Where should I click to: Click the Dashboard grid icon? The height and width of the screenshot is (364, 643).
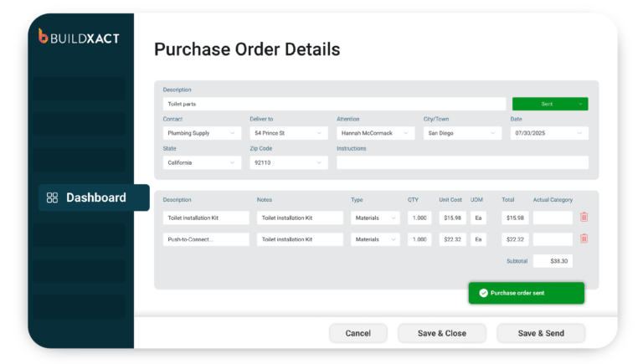click(52, 197)
